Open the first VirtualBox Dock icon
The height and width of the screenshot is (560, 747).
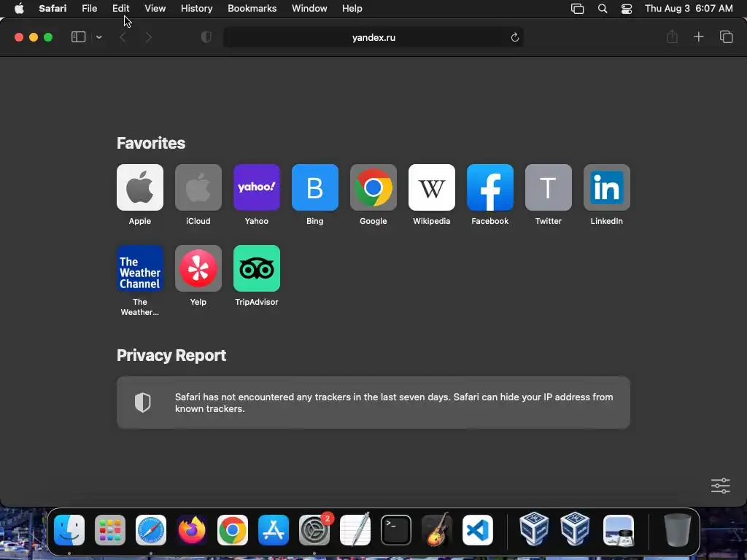(534, 529)
